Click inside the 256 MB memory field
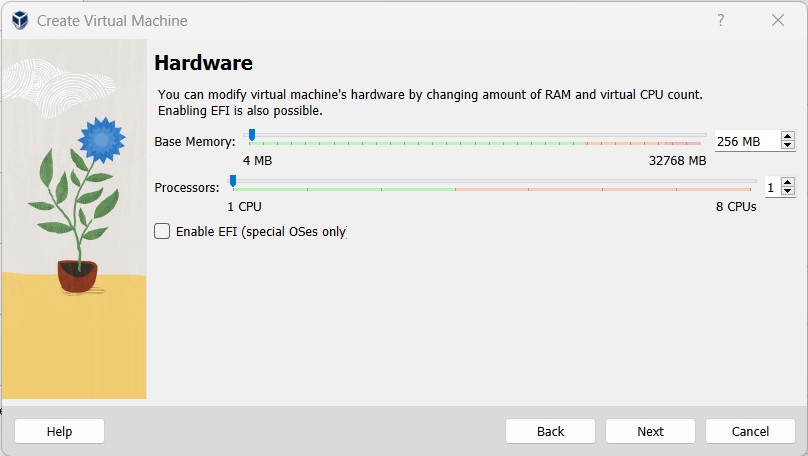 (x=747, y=141)
